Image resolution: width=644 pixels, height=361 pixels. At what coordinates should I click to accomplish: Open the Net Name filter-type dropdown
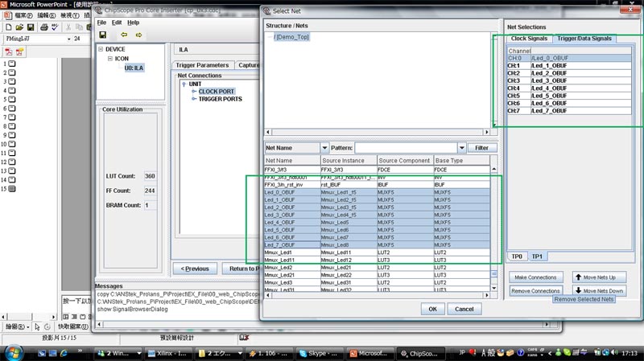[x=324, y=148]
